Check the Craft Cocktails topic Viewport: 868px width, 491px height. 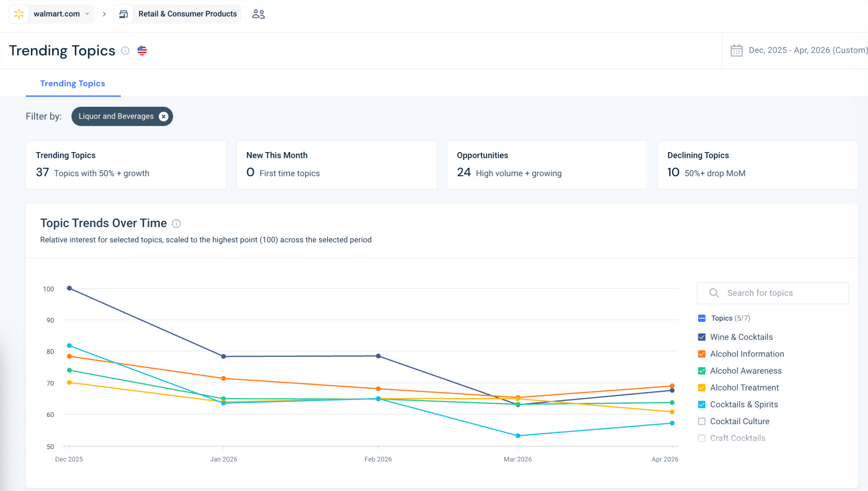(x=702, y=438)
